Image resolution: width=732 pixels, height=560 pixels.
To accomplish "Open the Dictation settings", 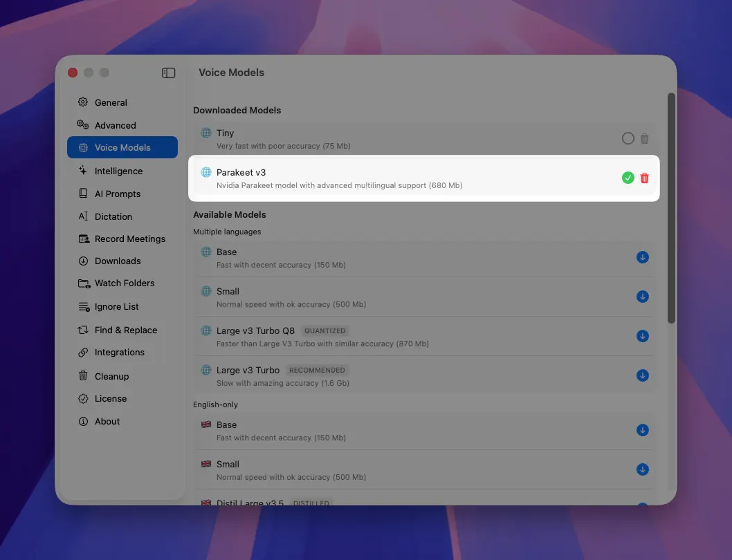I will point(122,216).
